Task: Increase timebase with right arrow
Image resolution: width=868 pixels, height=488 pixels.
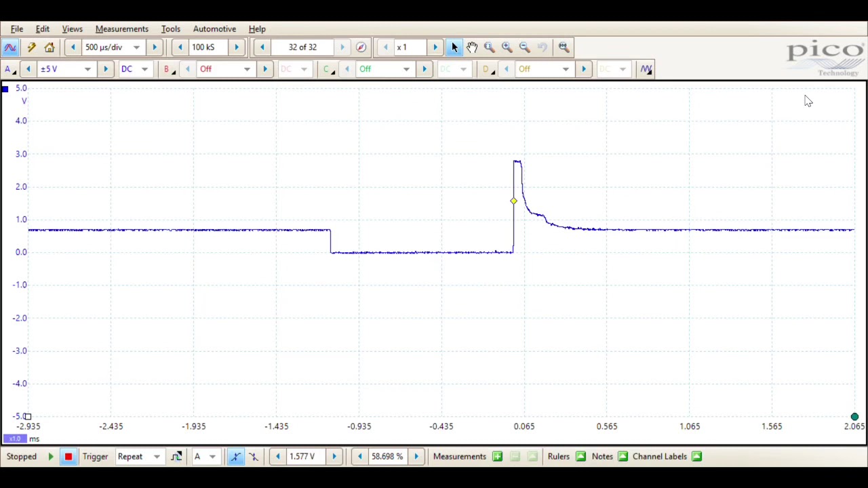Action: 155,47
